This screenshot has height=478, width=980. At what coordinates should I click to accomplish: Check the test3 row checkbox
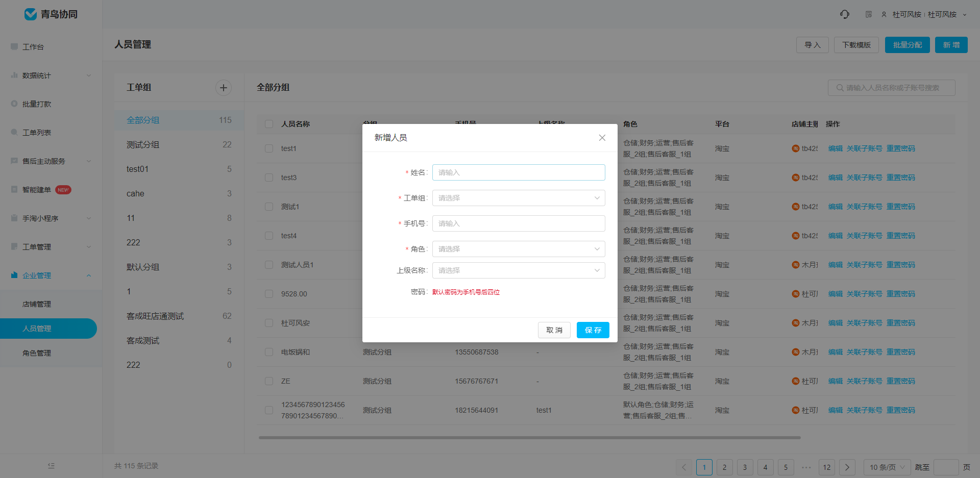[x=269, y=178]
